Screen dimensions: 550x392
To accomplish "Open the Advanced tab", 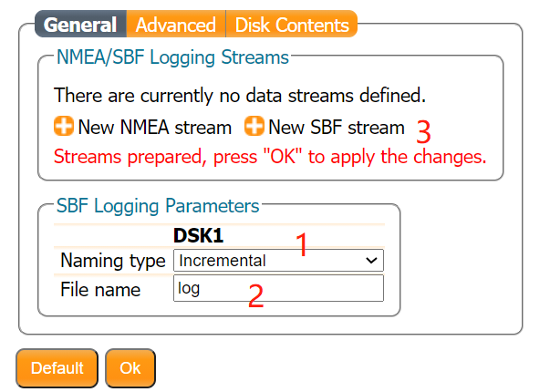I will [x=176, y=25].
